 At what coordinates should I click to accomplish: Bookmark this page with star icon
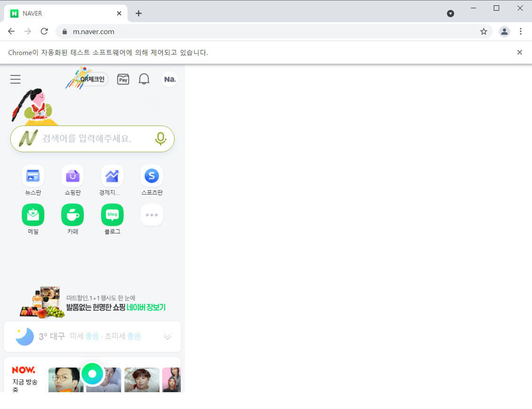tap(484, 31)
